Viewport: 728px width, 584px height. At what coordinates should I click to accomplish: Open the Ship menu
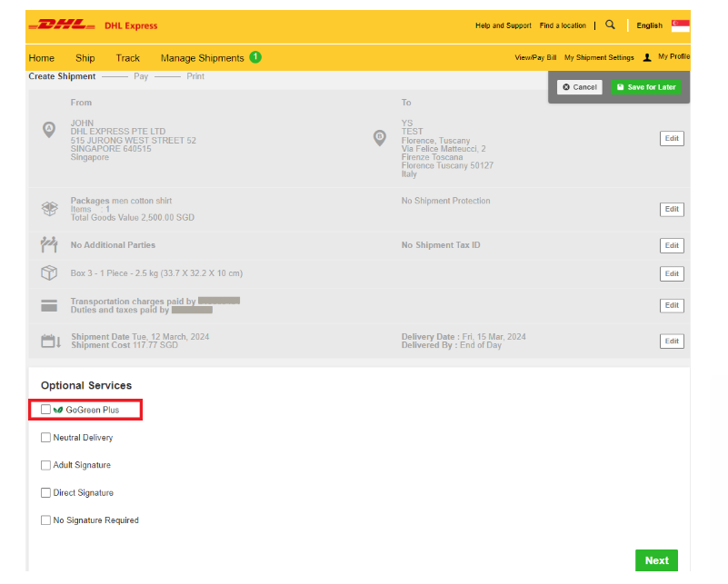tap(85, 58)
